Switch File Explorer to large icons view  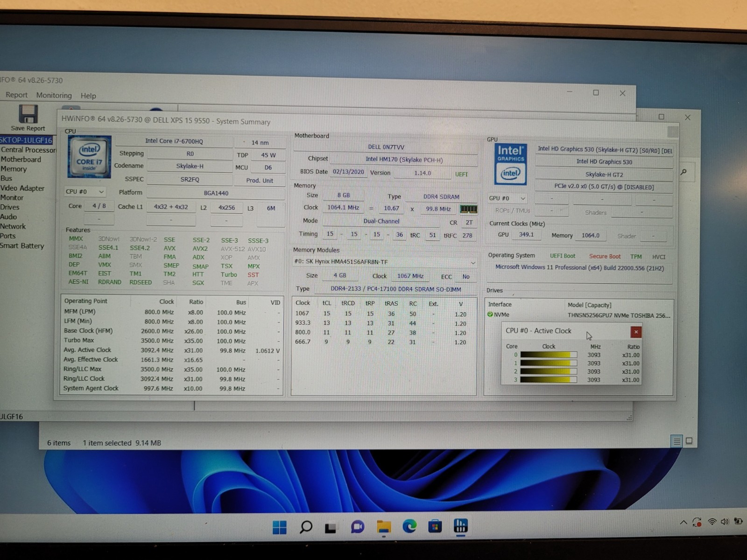[689, 441]
